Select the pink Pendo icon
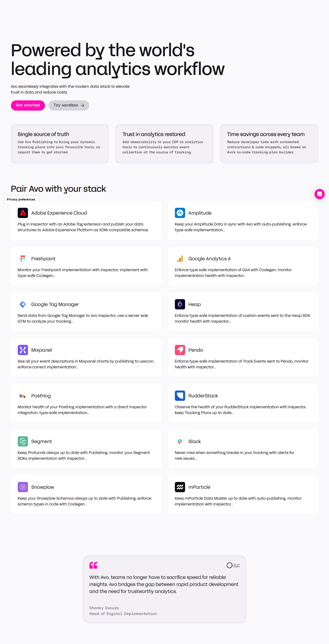 point(180,350)
